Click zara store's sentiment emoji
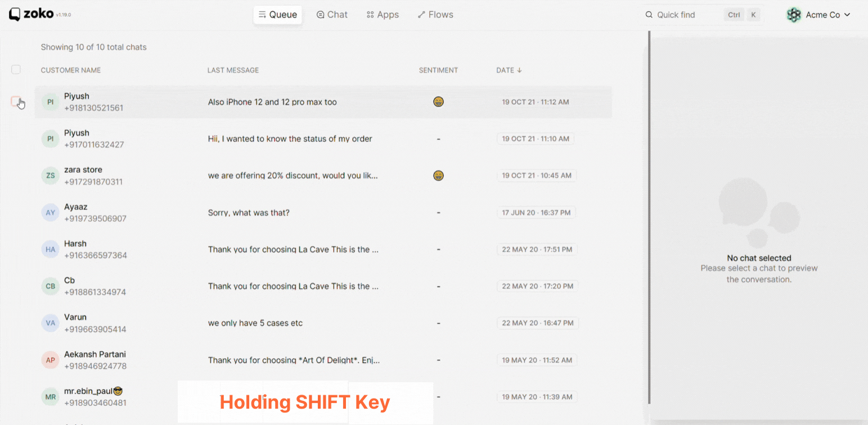The image size is (868, 425). (438, 176)
